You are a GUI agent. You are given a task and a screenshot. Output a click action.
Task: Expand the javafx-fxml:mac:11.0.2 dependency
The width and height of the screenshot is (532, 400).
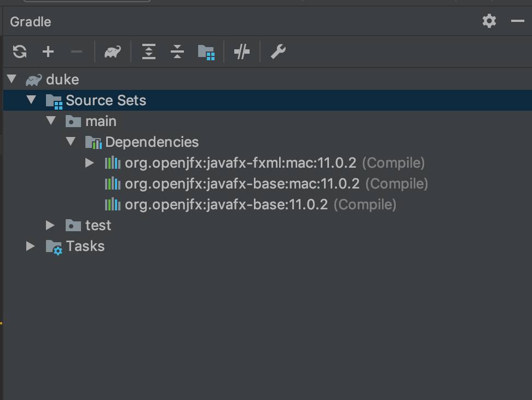(x=90, y=163)
